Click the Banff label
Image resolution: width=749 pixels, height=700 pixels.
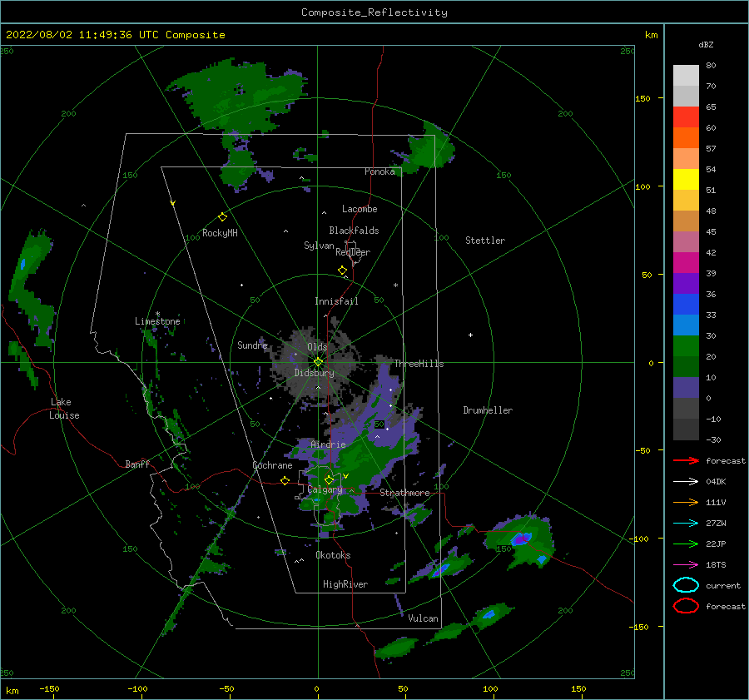click(x=137, y=464)
